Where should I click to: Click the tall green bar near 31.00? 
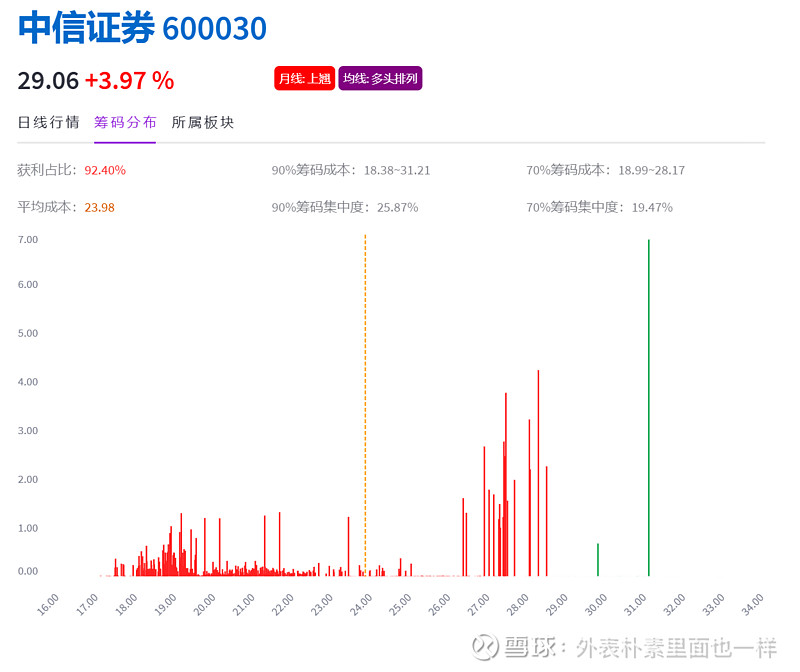(x=648, y=408)
